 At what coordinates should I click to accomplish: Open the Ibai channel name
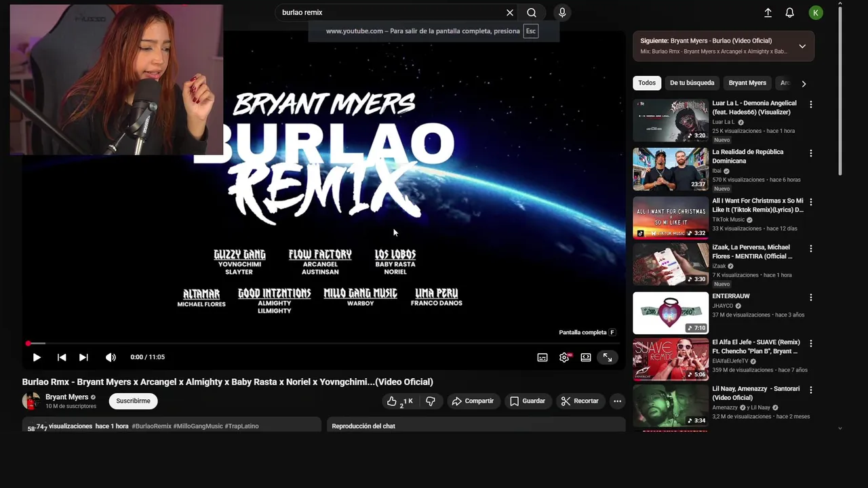click(x=717, y=171)
